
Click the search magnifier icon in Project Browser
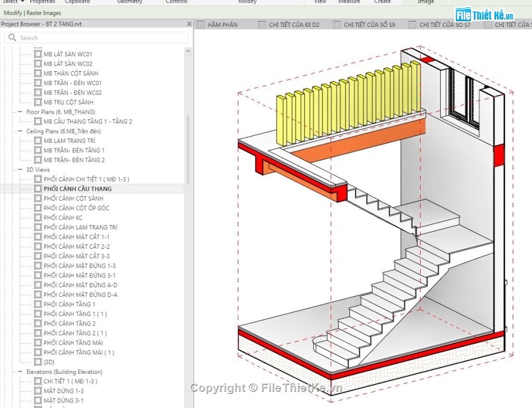(x=12, y=38)
